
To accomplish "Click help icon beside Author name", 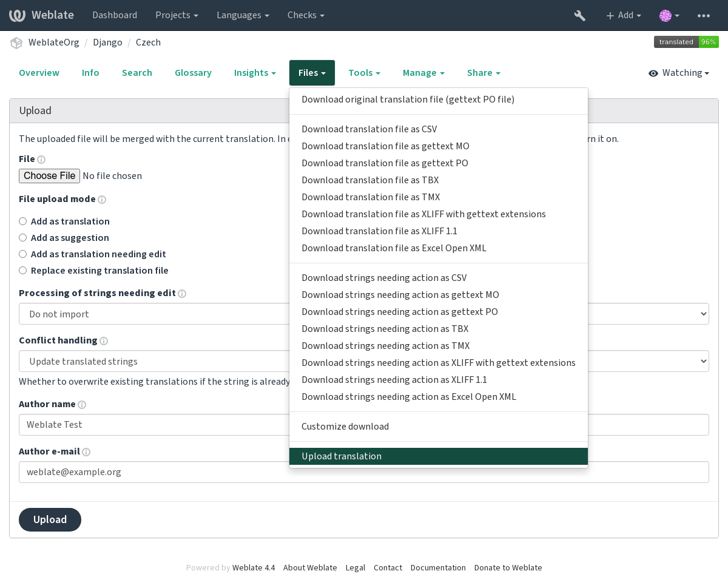I will [82, 405].
